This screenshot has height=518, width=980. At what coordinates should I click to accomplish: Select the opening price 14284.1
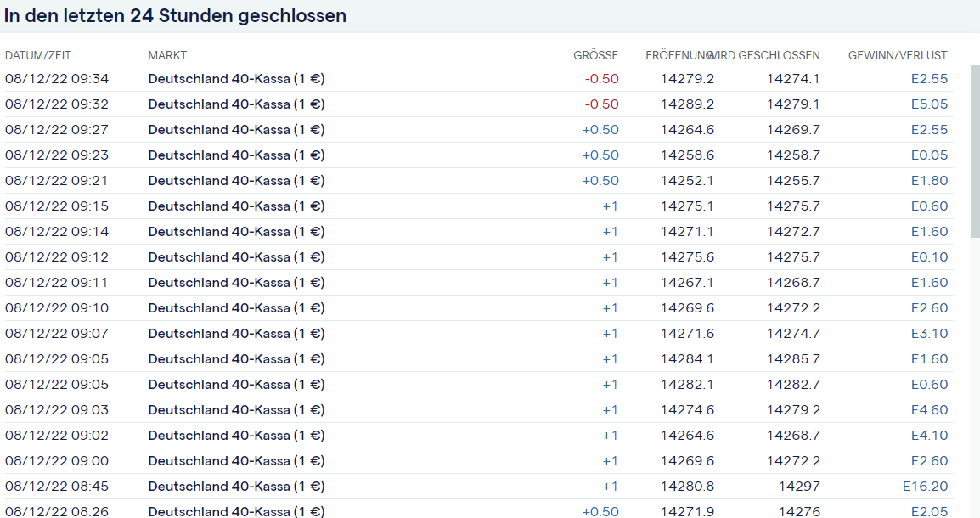click(687, 359)
